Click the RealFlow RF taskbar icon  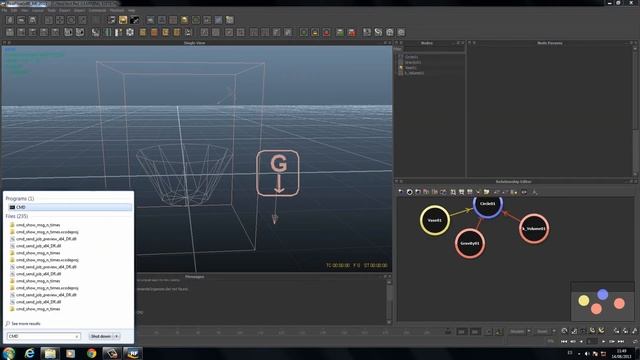pos(133,353)
